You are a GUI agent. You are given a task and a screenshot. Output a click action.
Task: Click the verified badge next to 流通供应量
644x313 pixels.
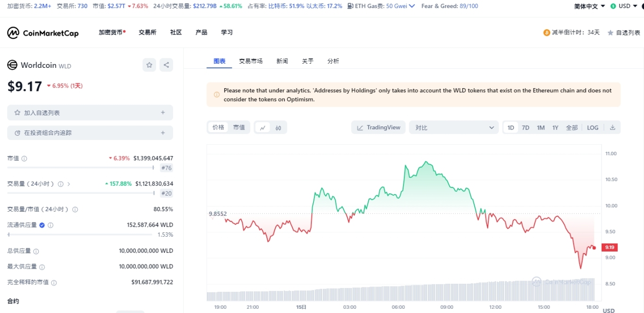(42, 225)
